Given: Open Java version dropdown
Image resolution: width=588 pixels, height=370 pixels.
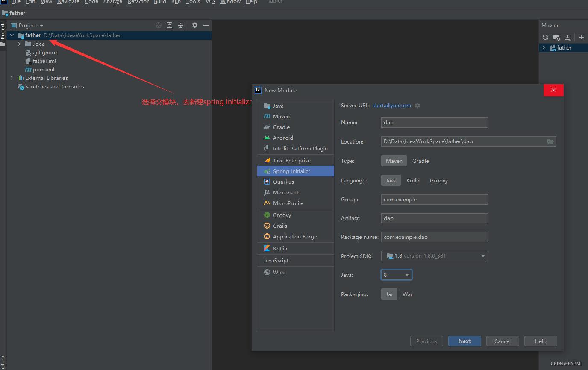Looking at the screenshot, I should click(397, 275).
